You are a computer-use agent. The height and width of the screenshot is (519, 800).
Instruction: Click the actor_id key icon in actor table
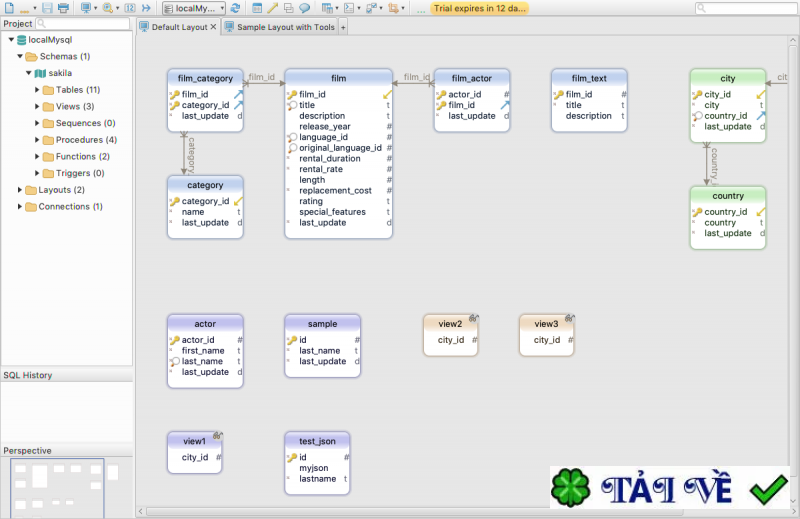(174, 340)
